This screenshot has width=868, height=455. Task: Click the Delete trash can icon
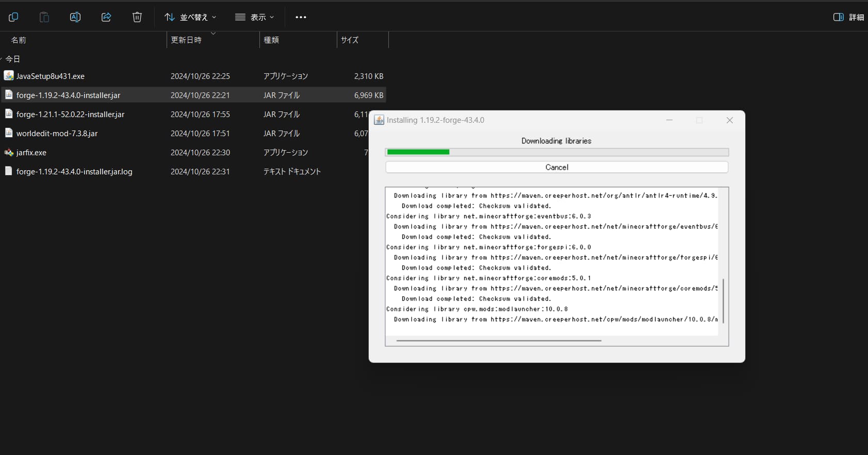(137, 17)
